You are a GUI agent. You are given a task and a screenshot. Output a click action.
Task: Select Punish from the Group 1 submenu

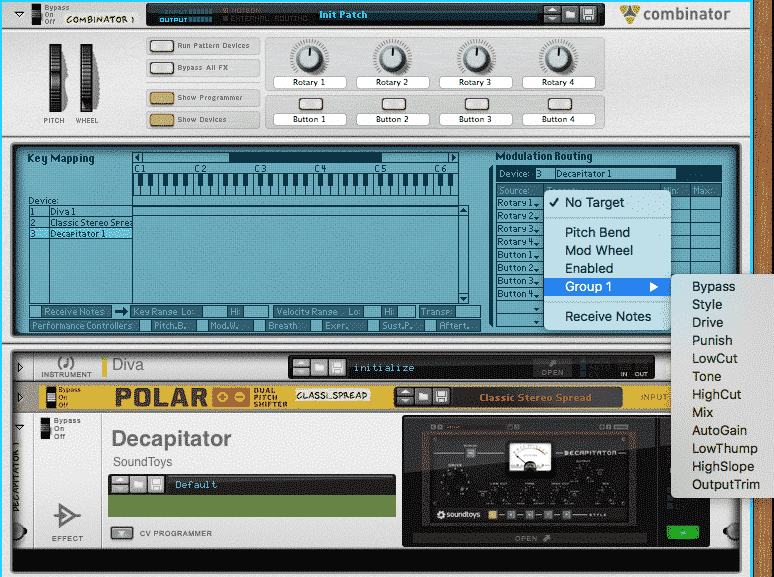click(x=722, y=341)
